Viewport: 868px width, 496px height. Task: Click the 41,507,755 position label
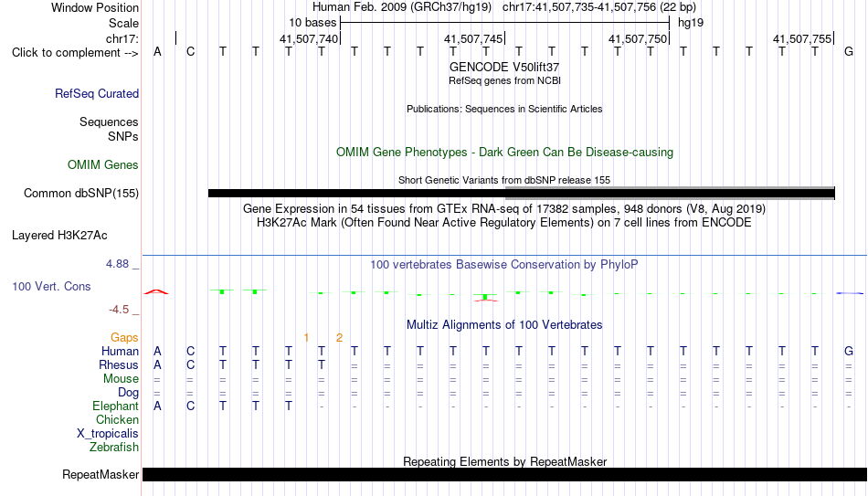click(802, 38)
